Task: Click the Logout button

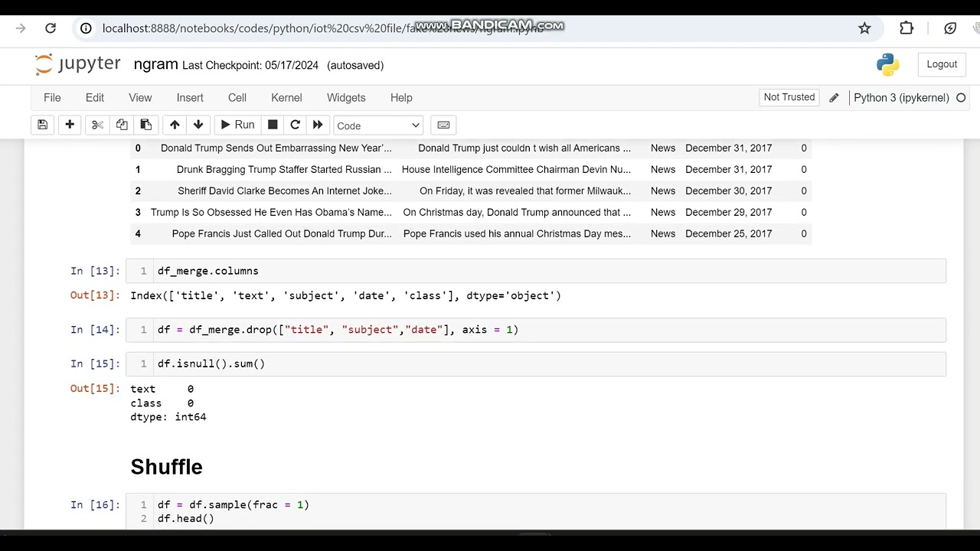Action: pos(942,64)
